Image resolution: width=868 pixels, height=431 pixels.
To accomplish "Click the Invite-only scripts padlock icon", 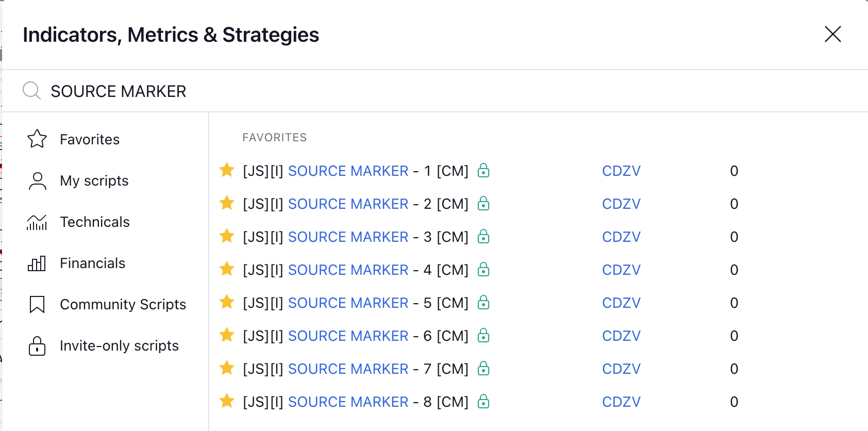I will 37,346.
